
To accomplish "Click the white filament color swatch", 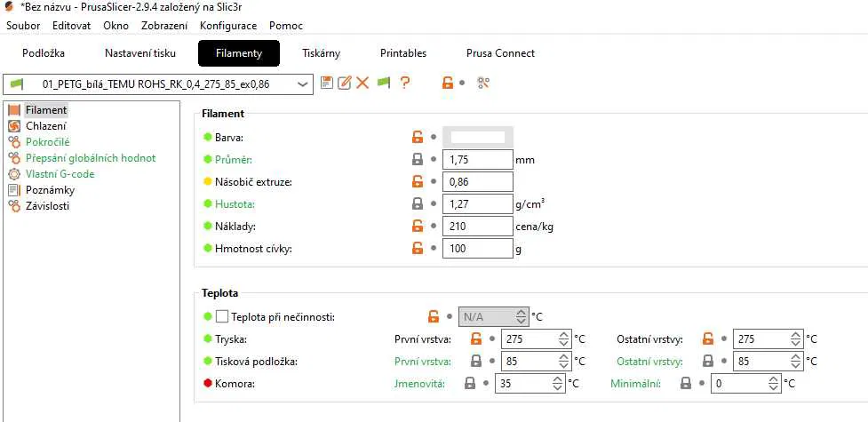I will tap(478, 137).
